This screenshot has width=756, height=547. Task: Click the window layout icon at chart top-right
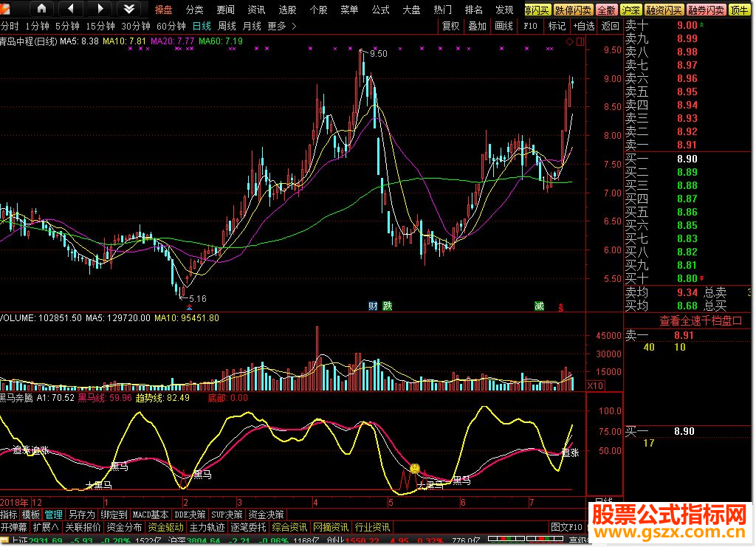point(580,42)
